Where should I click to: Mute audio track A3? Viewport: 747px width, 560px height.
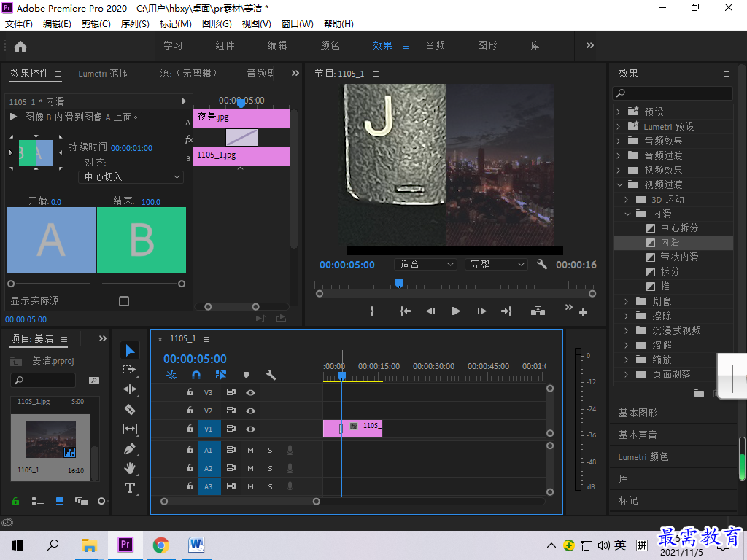[251, 486]
